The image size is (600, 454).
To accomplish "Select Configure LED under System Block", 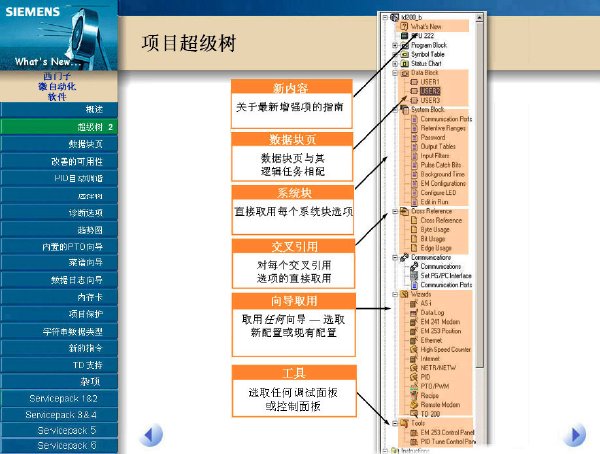I will click(x=438, y=193).
